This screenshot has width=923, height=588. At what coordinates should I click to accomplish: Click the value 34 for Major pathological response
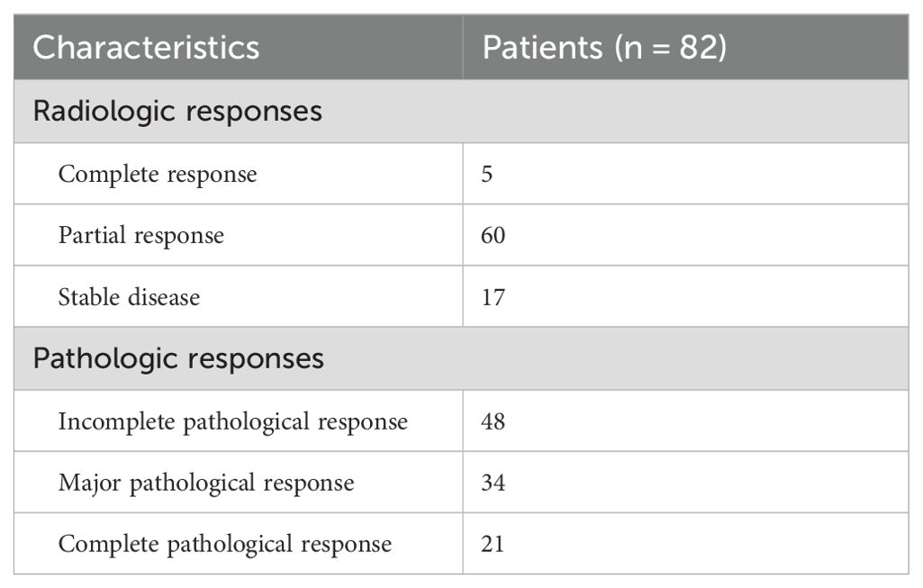(493, 483)
